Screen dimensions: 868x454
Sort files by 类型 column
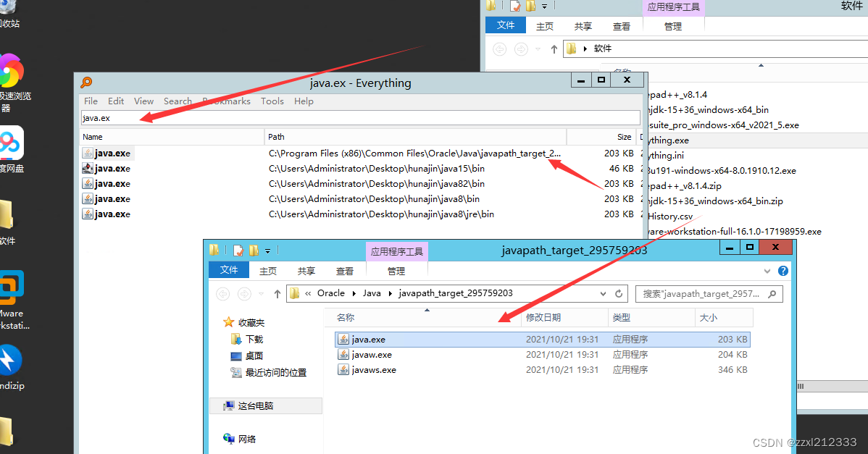651,317
